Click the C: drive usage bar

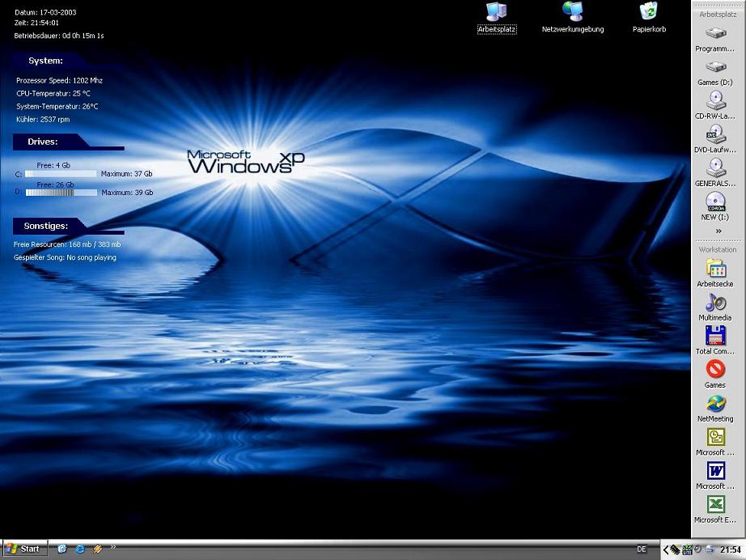[x=61, y=174]
